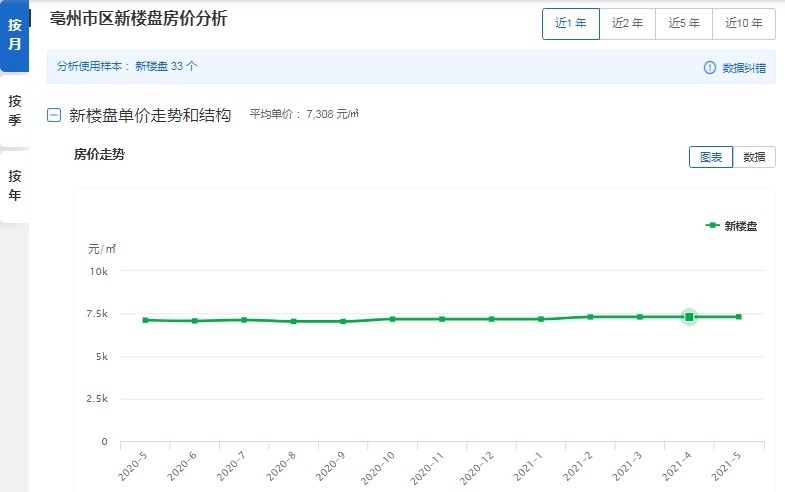Collapse the 新楼盘单价走势和结构 section
This screenshot has width=785, height=492.
coord(54,116)
